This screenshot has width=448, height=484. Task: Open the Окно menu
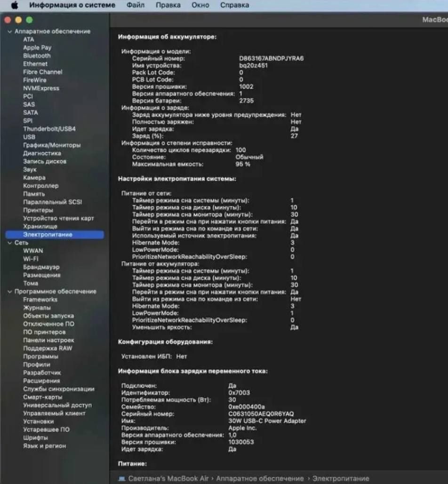200,5
